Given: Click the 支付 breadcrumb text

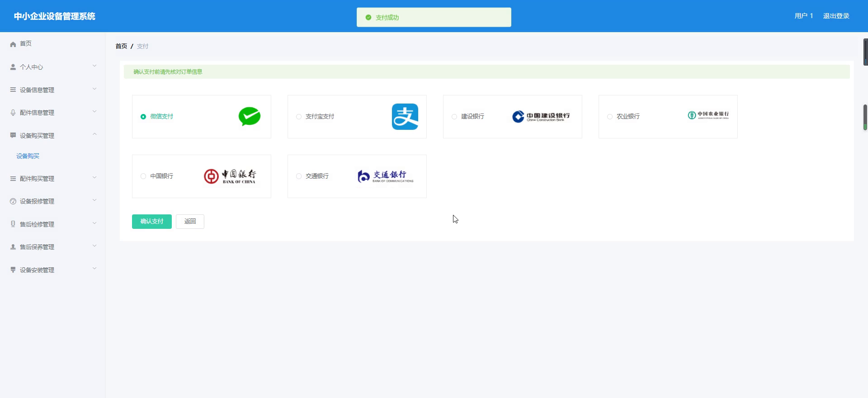Looking at the screenshot, I should (142, 46).
